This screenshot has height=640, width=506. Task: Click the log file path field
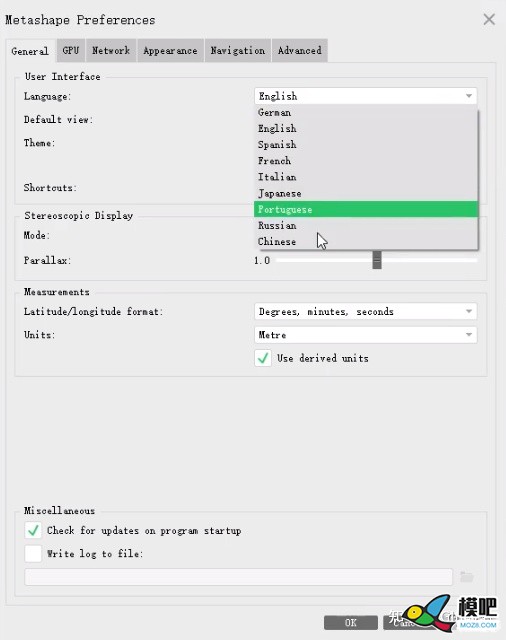point(238,577)
